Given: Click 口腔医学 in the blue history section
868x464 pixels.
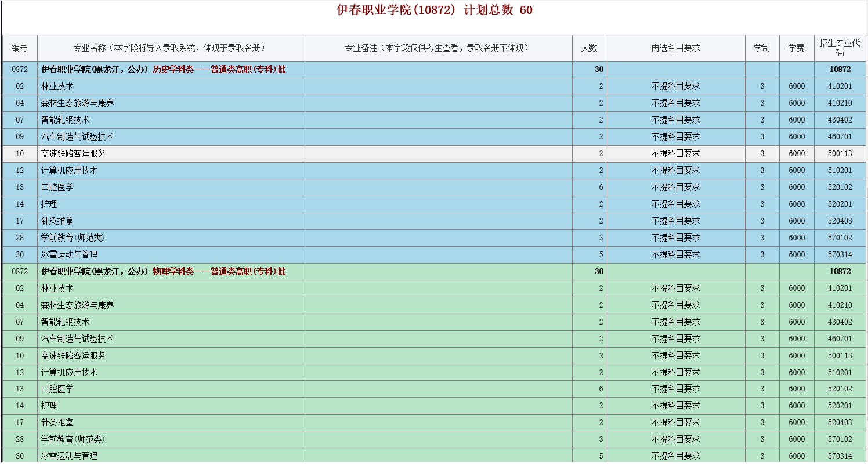Looking at the screenshot, I should 57,188.
